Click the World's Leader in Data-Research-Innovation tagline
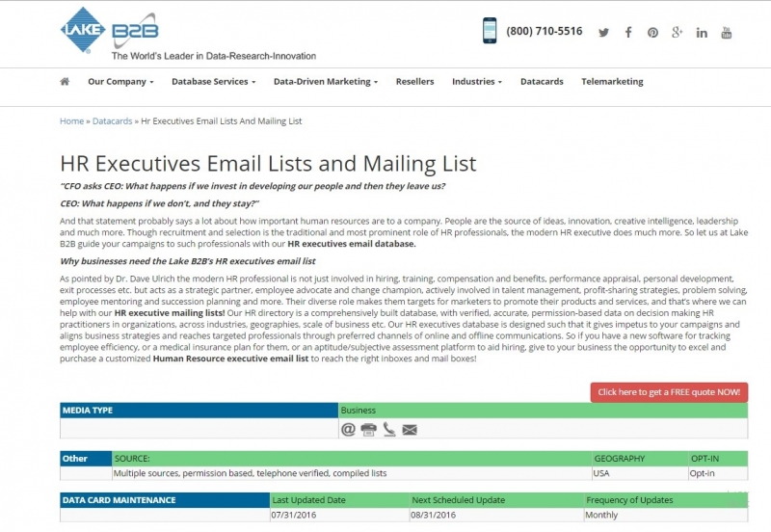The width and height of the screenshot is (771, 532). point(214,56)
